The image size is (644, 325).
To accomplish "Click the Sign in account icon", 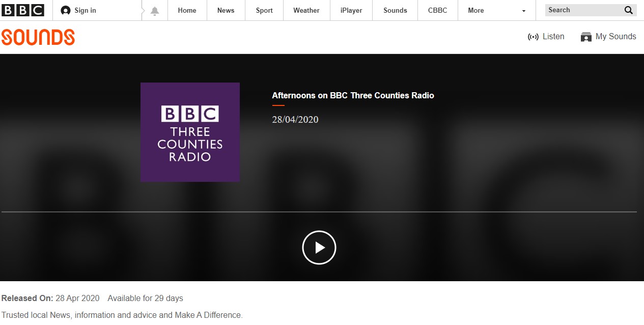I will point(66,11).
